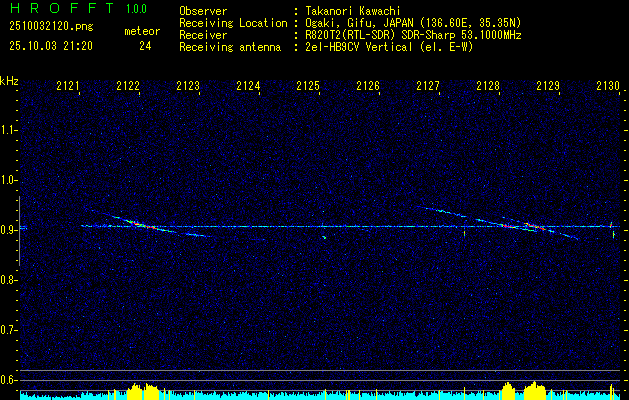Screen dimensions: 629x400
Task: Click the 2122 time marker
Action: 128,86
